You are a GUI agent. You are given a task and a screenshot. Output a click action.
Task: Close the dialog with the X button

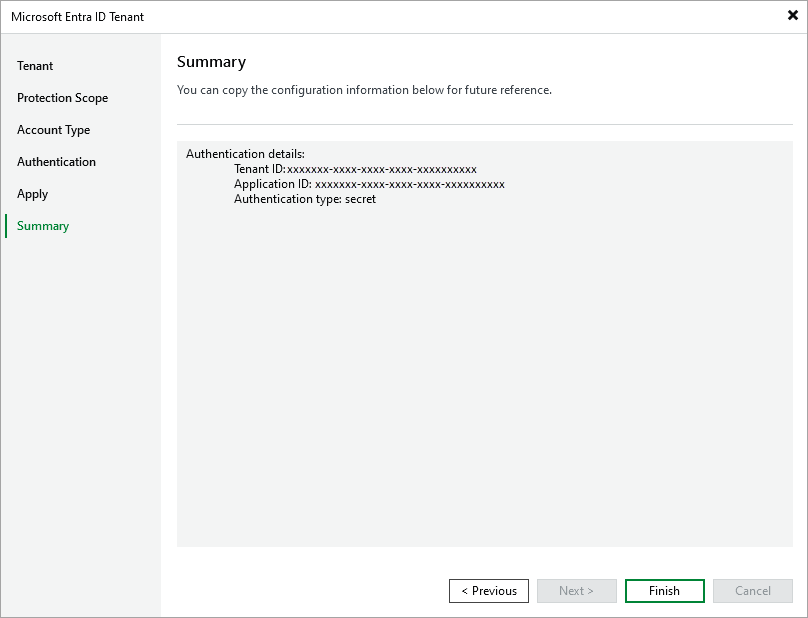point(791,15)
